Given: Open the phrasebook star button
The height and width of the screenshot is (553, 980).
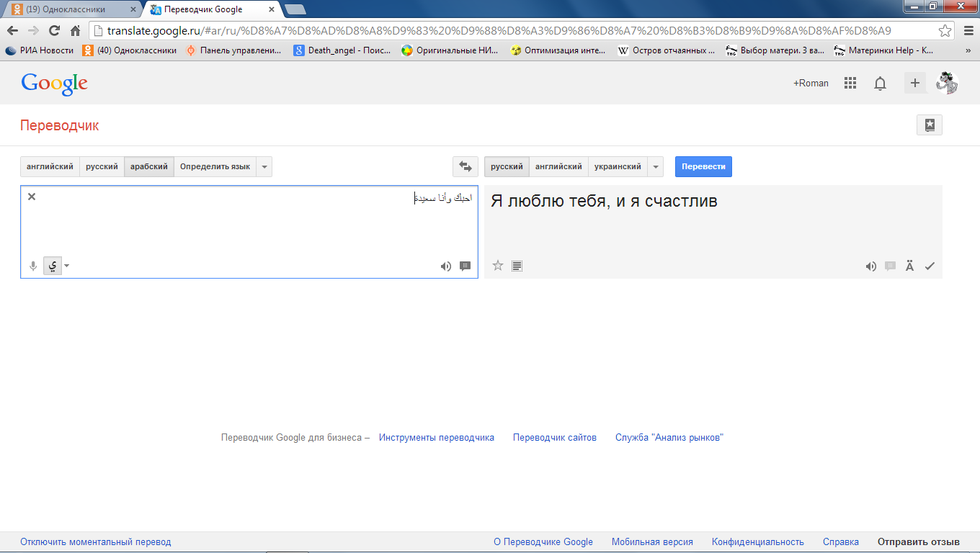Looking at the screenshot, I should tap(930, 125).
